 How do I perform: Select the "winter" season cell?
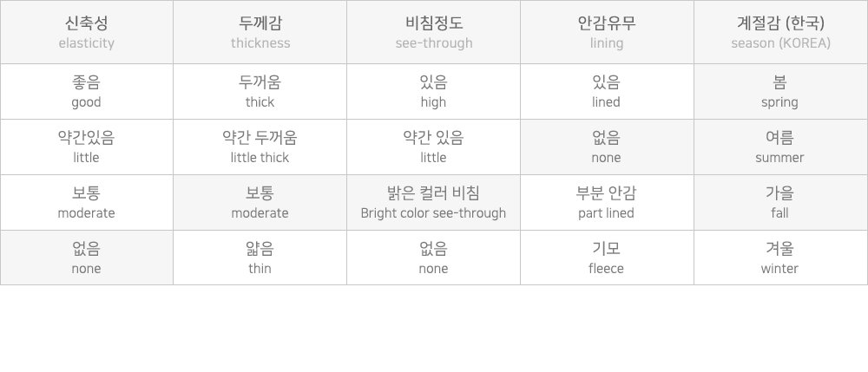780,258
